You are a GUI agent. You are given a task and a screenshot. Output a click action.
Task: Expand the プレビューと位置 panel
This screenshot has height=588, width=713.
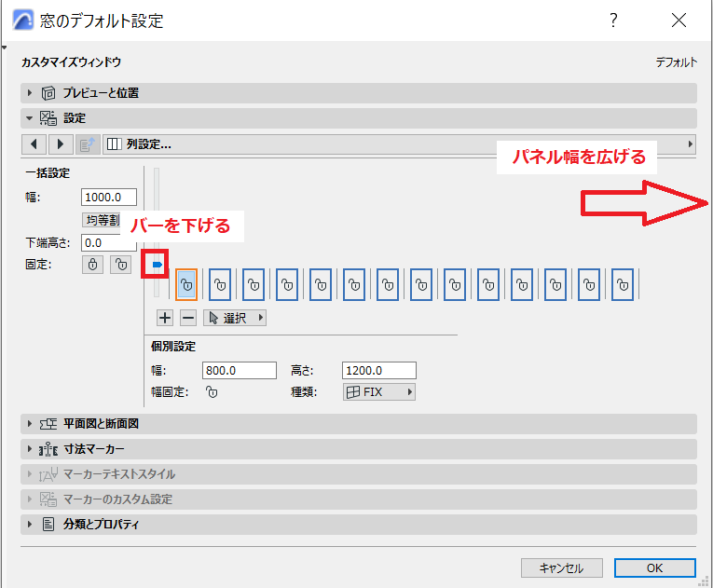[x=359, y=93]
